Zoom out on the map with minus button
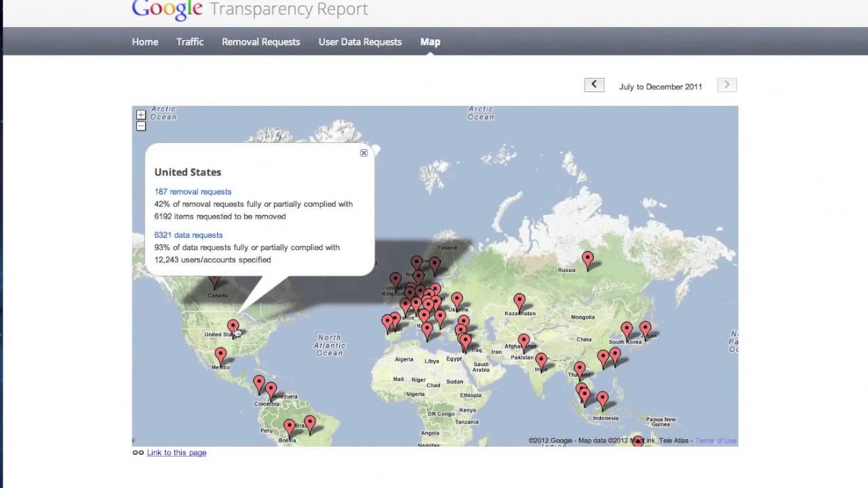This screenshot has width=868, height=488. [141, 126]
